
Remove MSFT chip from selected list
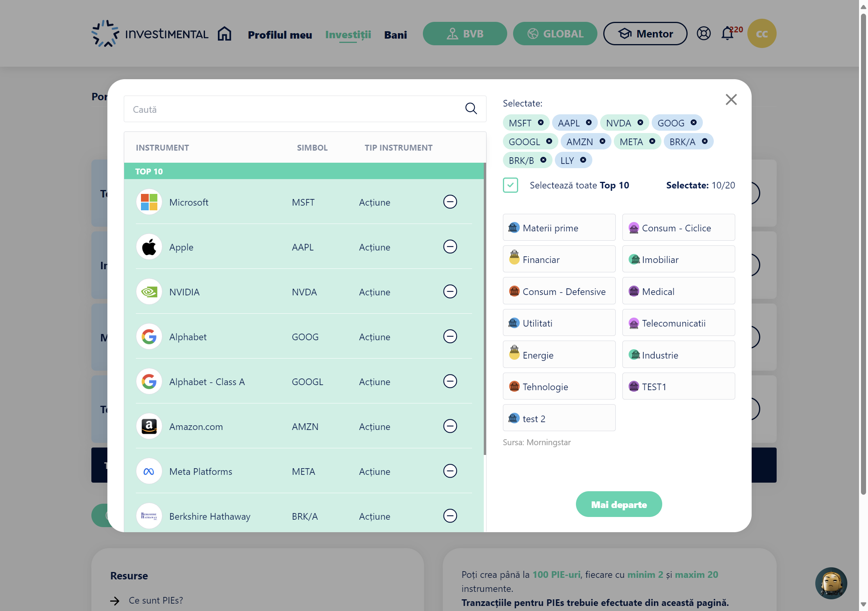541,123
